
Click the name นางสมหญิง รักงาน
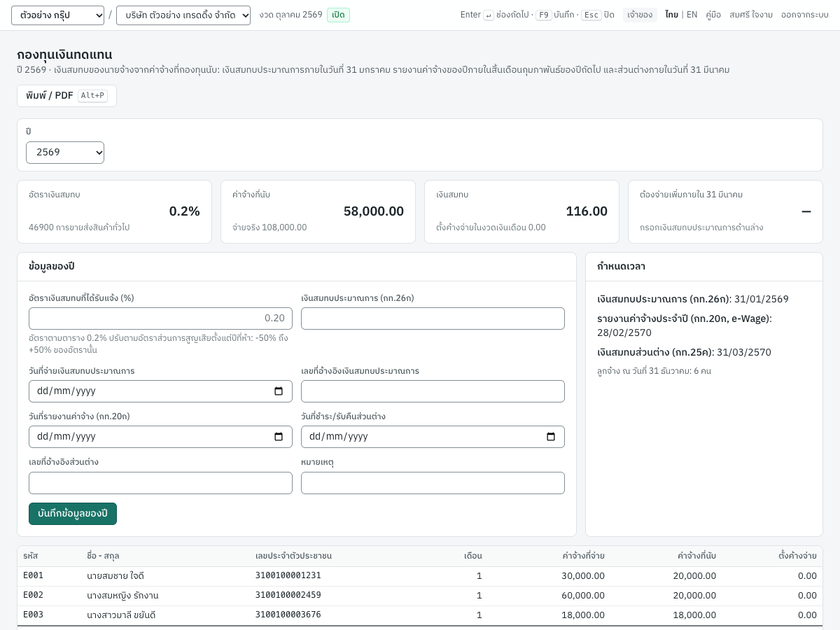[122, 596]
